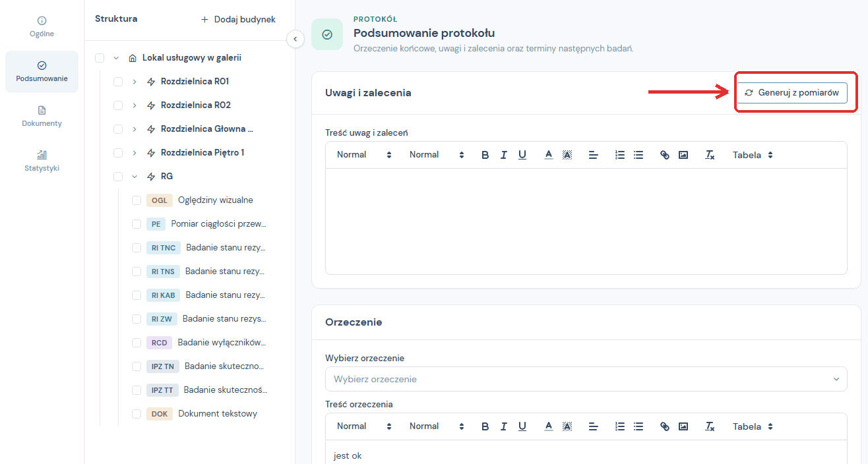868x464 pixels.
Task: Open the RI KAB Badanie stanu item
Action: click(206, 295)
